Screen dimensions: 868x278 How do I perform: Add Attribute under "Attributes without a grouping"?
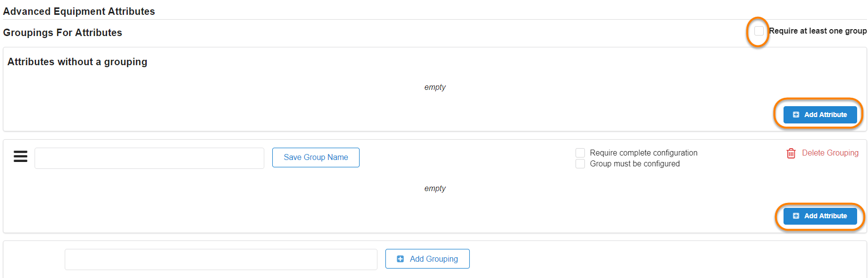click(820, 115)
